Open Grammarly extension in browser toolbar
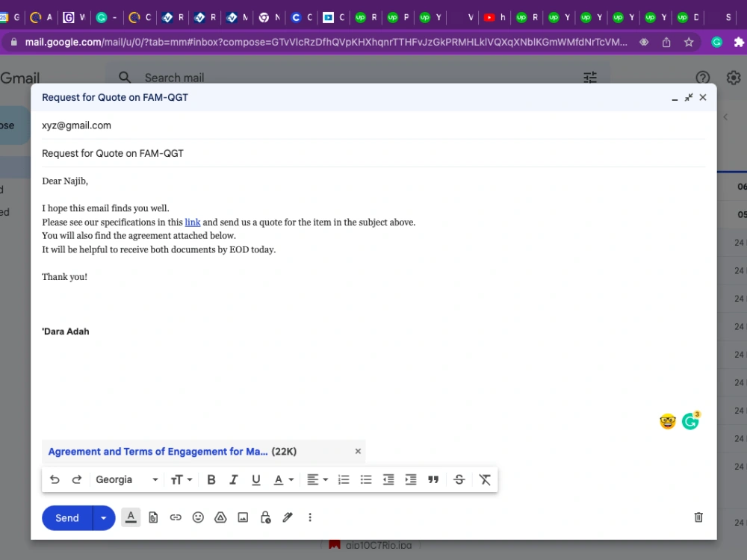 pos(716,43)
